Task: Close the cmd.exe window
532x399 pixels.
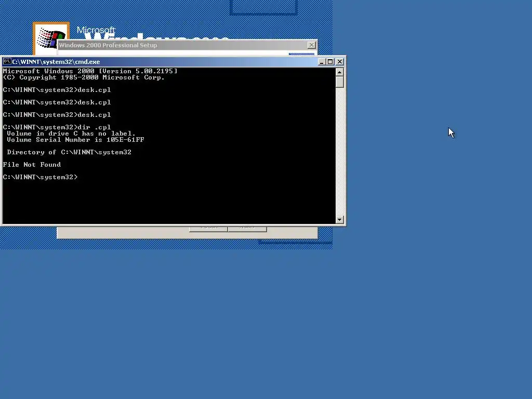Action: point(340,62)
